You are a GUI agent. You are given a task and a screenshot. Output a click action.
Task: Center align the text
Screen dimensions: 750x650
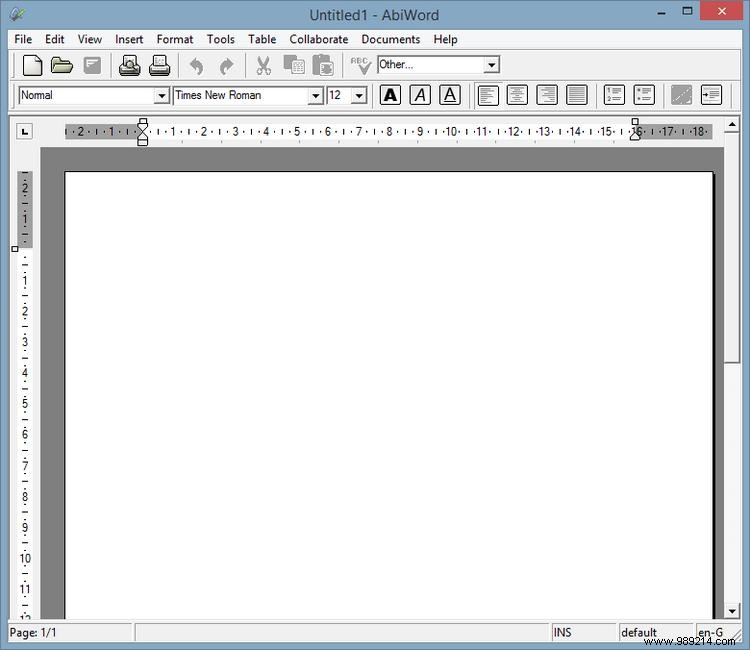pos(518,95)
